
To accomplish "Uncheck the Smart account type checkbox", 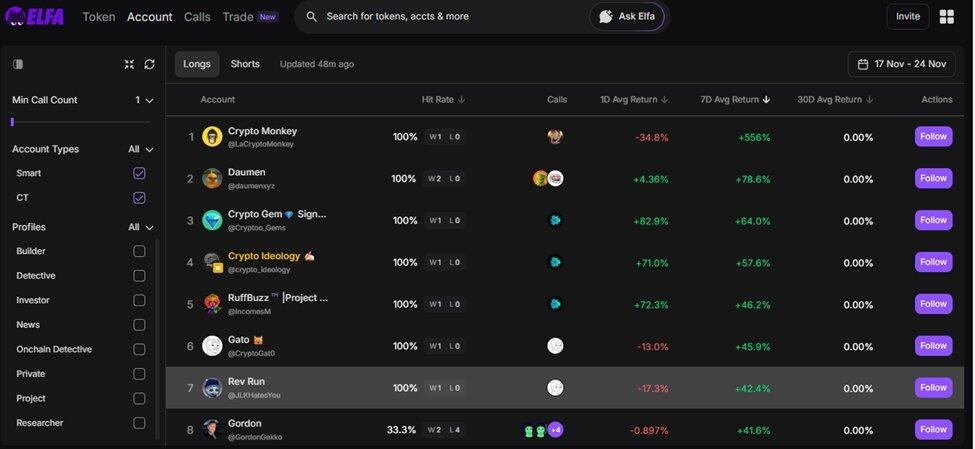I will (x=139, y=173).
